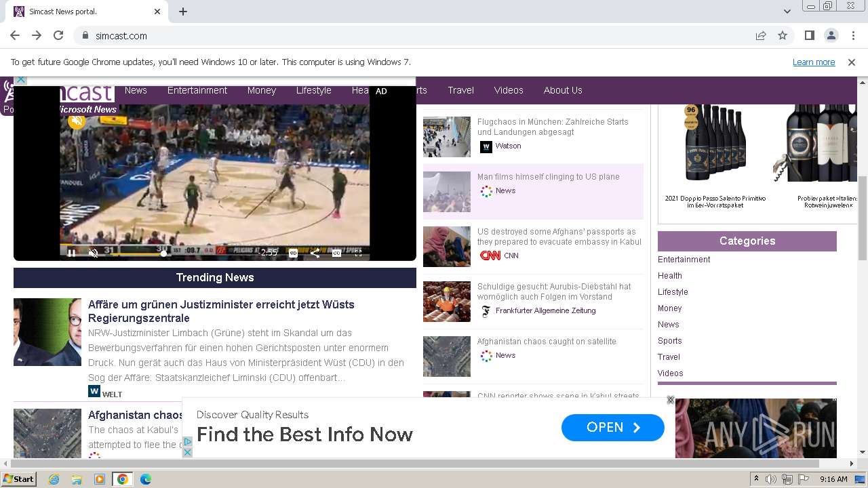Viewport: 868px width, 488px height.
Task: Open Flugchaos in München article
Action: coord(553,127)
